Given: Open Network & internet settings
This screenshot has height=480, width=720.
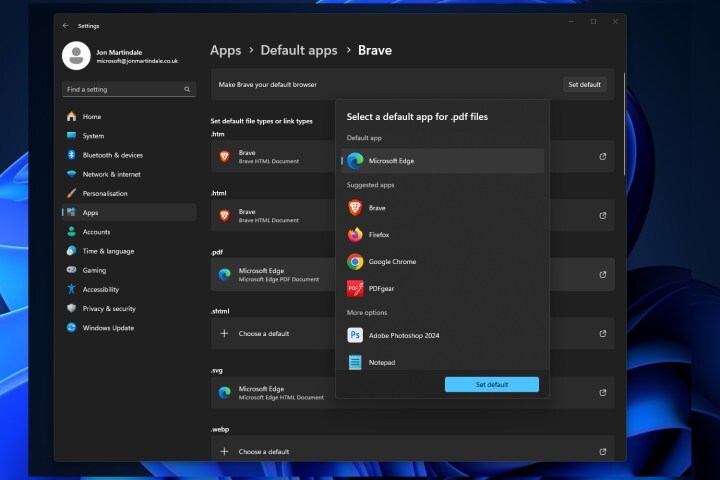Looking at the screenshot, I should [129, 174].
